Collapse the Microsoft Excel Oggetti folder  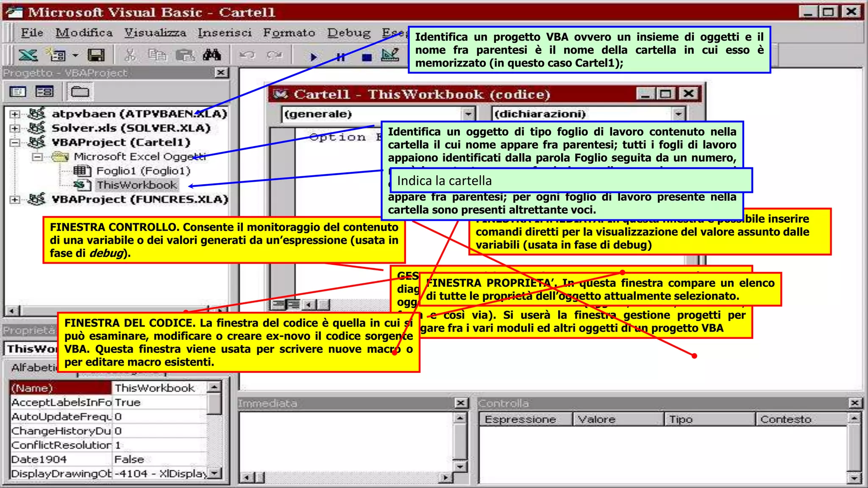38,157
